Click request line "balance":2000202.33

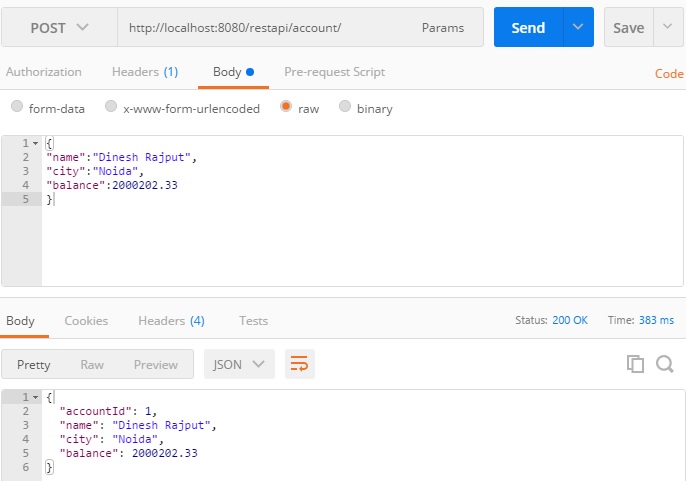[x=112, y=185]
